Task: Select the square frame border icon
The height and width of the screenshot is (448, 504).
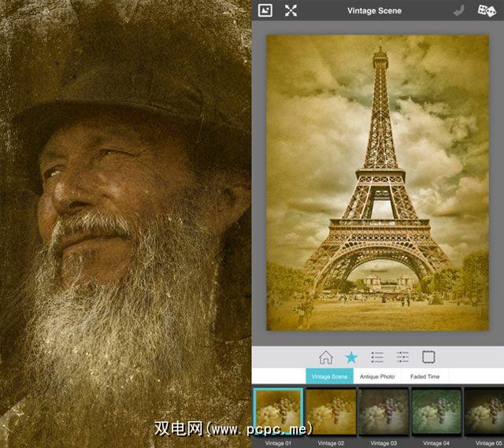Action: point(428,357)
